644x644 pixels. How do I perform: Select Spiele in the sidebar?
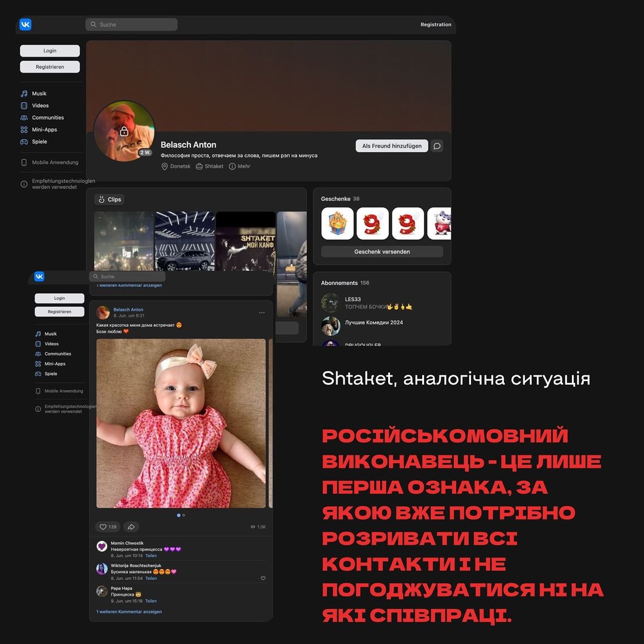coord(39,141)
